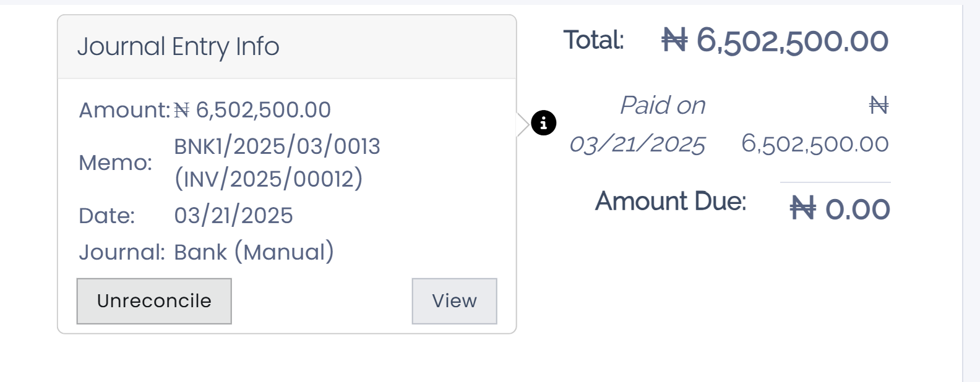This screenshot has width=980, height=382.
Task: Select the info badge next to Journal Entry Info
Action: [x=543, y=123]
